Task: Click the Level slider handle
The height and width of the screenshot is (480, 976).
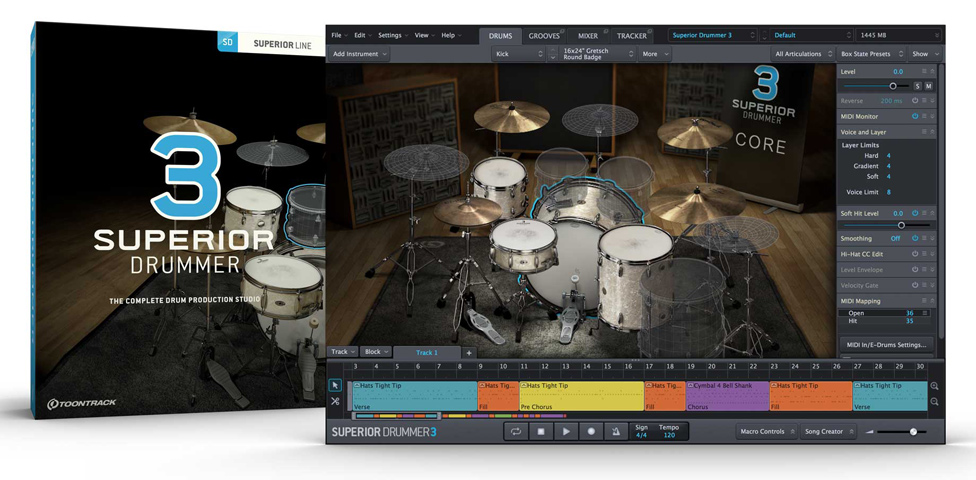Action: (x=893, y=86)
